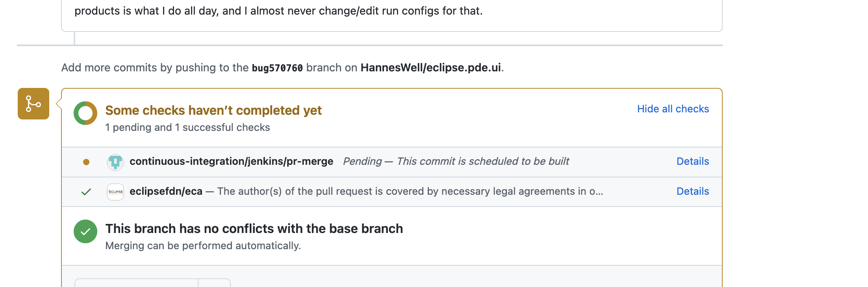Screen dimensions: 868x287
Task: Click the checks status donut icon
Action: point(85,113)
